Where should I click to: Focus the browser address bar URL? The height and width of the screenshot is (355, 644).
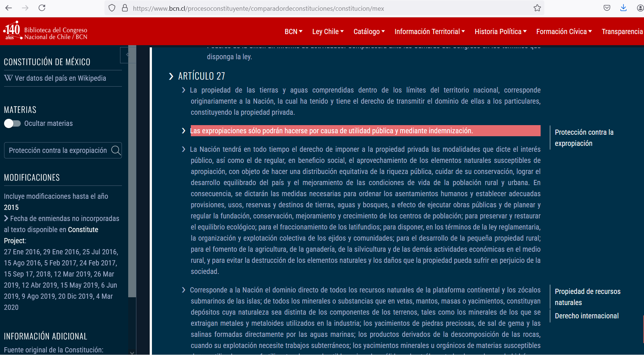click(258, 8)
